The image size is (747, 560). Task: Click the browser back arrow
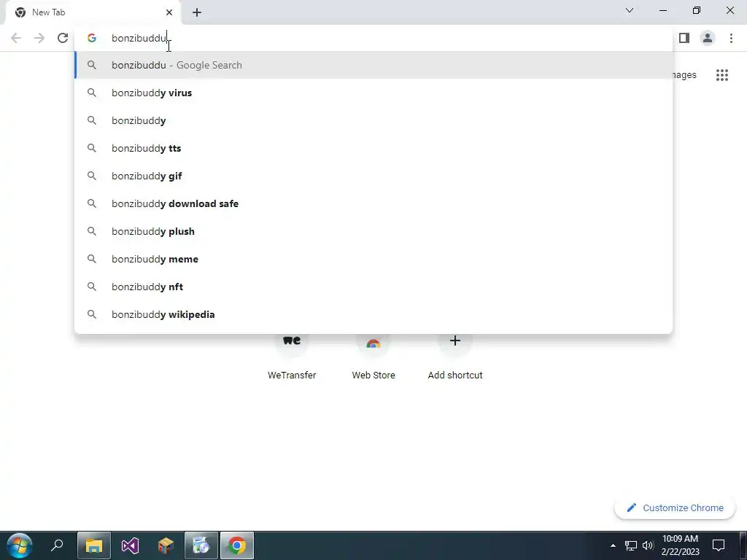tap(16, 38)
